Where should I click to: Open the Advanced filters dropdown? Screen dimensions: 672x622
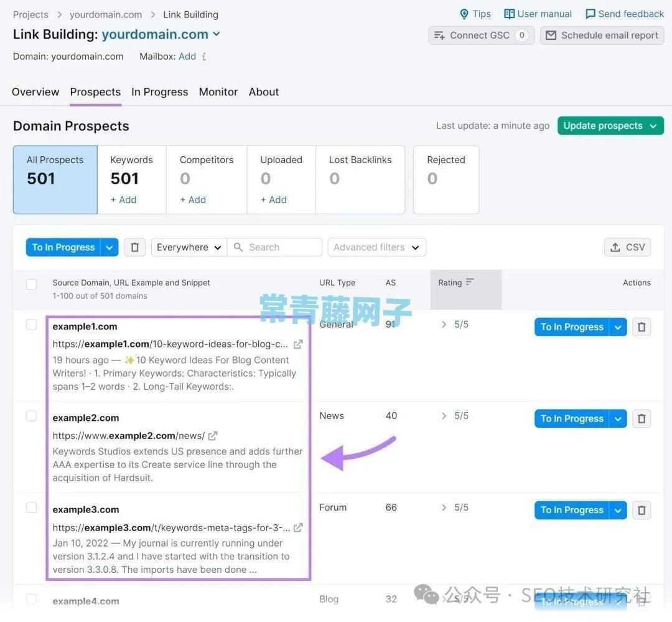pyautogui.click(x=376, y=248)
